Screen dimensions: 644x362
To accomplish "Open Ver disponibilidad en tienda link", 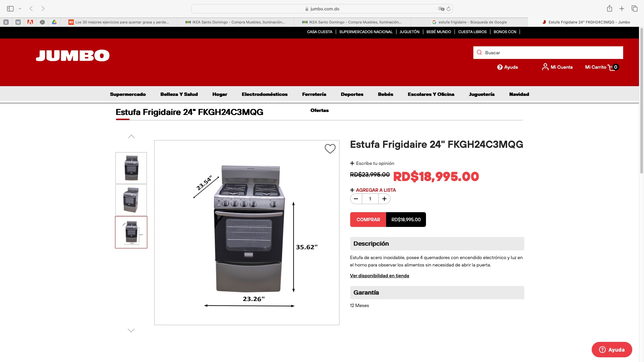I will coord(379,276).
